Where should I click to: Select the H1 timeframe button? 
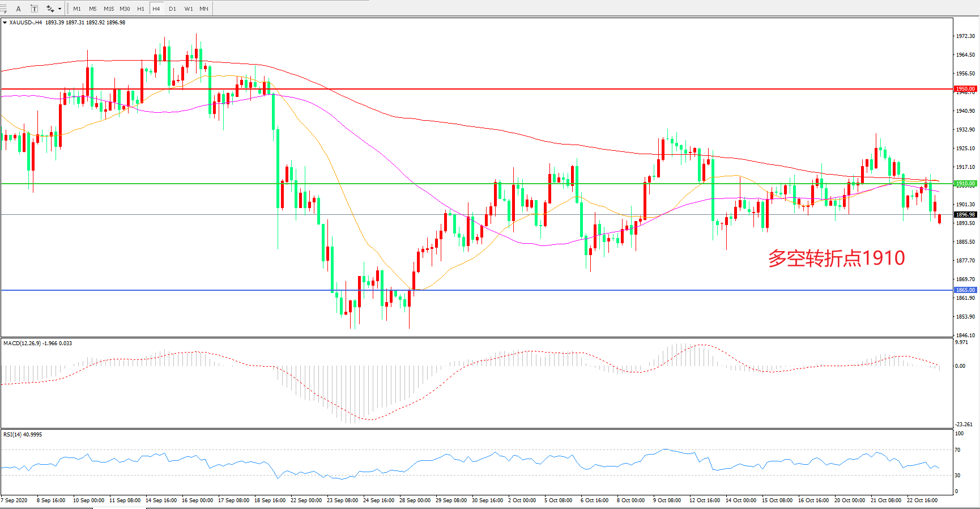pyautogui.click(x=140, y=9)
